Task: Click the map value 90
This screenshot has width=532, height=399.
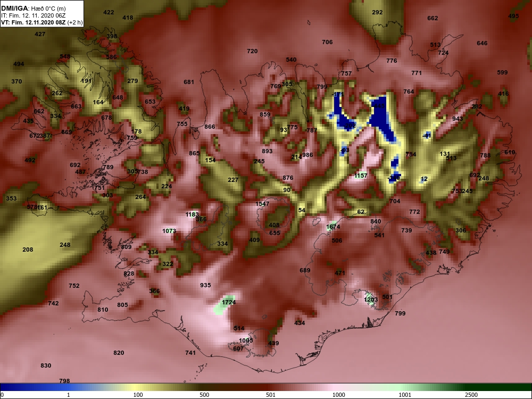Action: (287, 190)
